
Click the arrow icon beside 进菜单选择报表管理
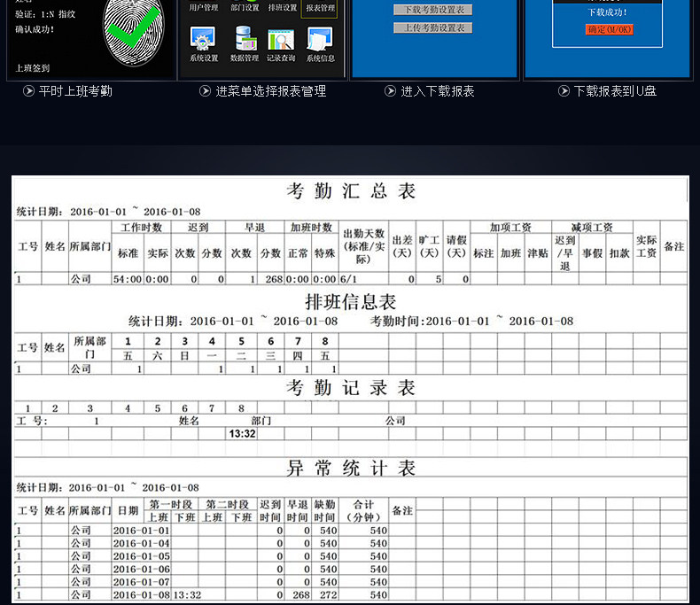tap(205, 91)
